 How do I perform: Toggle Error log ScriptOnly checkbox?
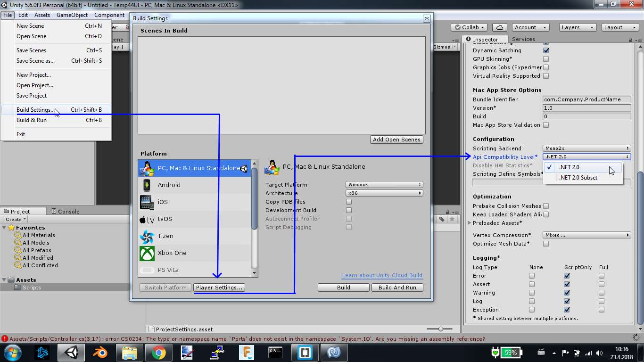[x=567, y=276]
